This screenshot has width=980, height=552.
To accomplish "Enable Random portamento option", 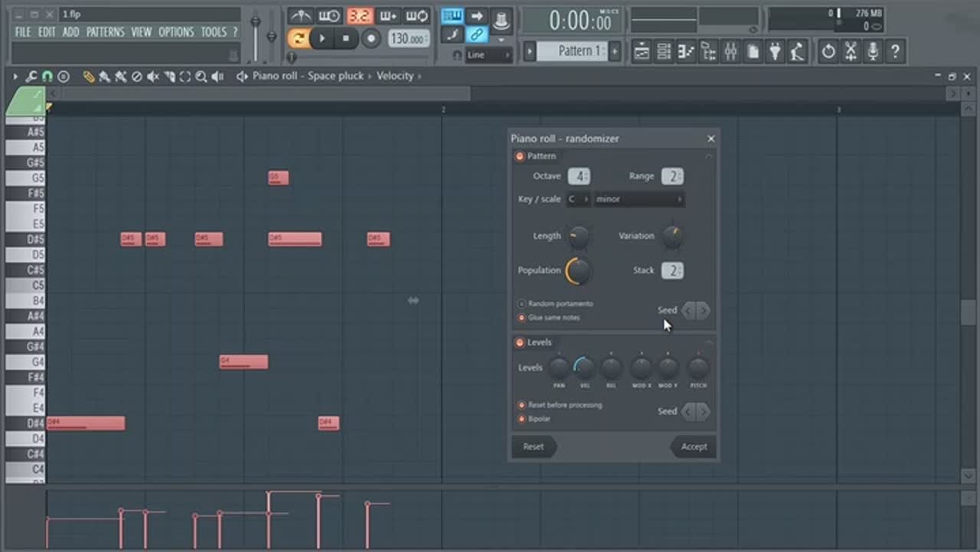I will (522, 304).
